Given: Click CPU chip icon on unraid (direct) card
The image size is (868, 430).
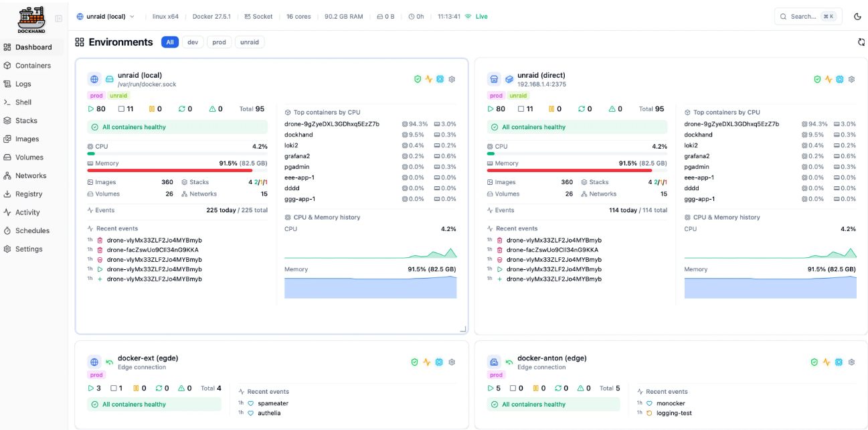Looking at the screenshot, I should tap(840, 79).
